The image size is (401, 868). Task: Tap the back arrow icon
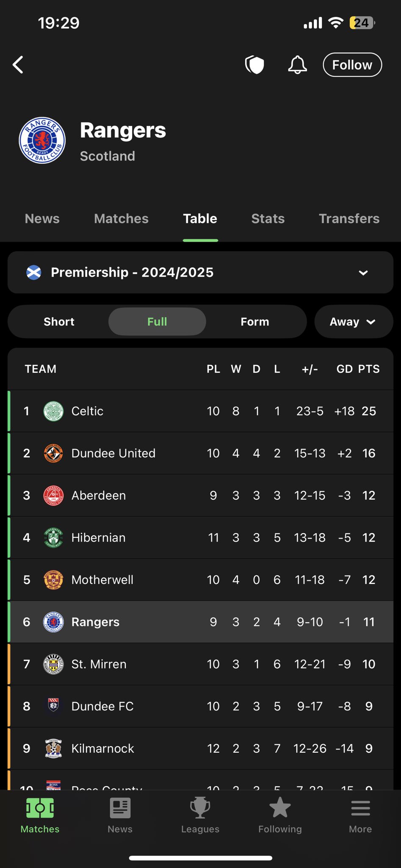18,65
